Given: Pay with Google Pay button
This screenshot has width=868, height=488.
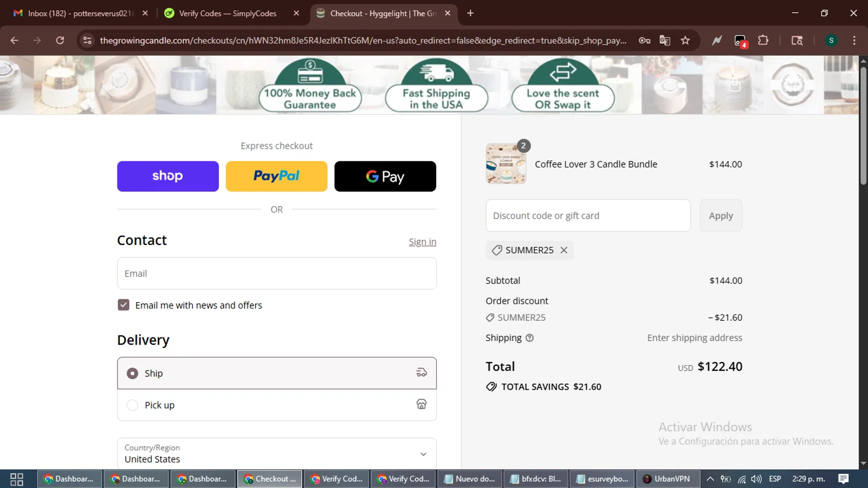Looking at the screenshot, I should coord(385,177).
